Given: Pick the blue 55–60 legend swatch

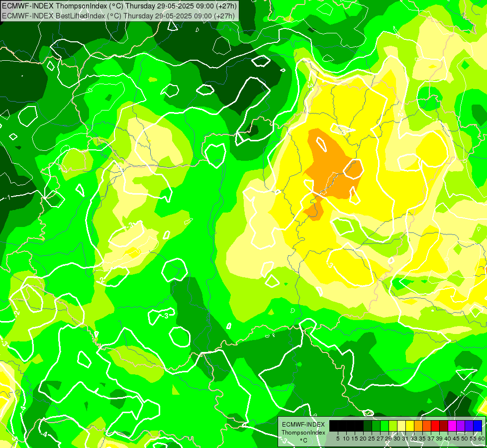Looking at the screenshot, I should 478,426.
